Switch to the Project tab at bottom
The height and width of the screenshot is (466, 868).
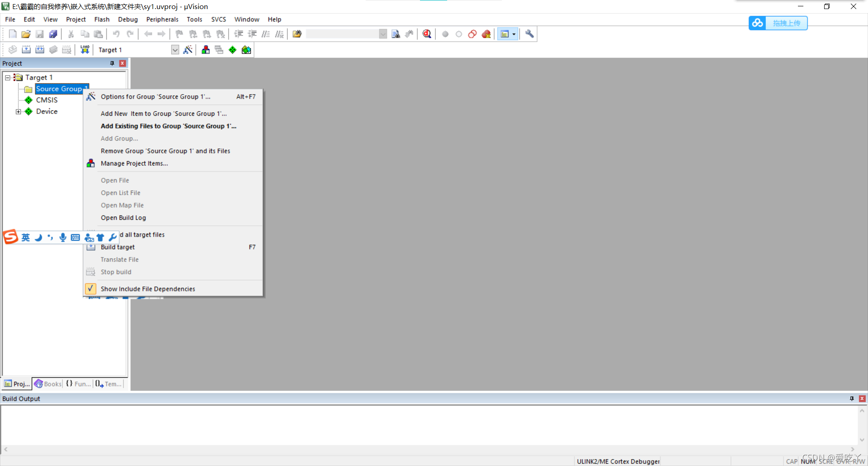(17, 384)
